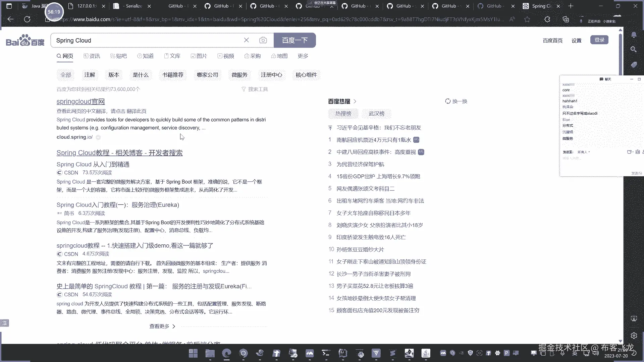Clear the search box with X icon
This screenshot has height=362, width=644.
246,40
